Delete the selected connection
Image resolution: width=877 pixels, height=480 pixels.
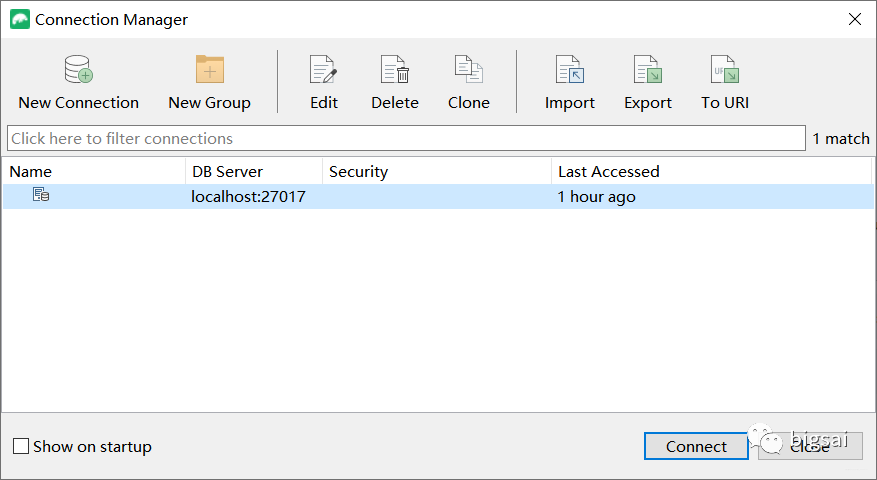click(395, 70)
